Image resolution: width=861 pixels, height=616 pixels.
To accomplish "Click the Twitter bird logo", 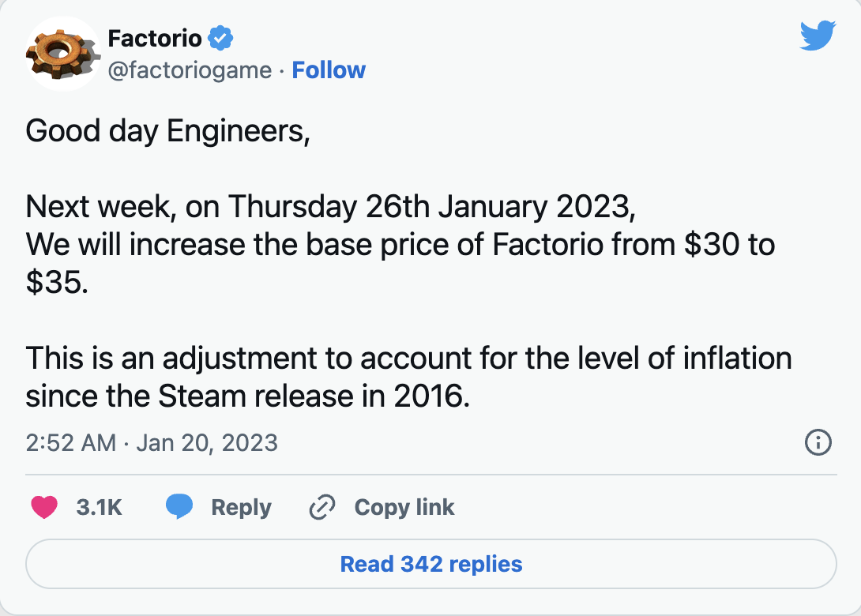I will (817, 37).
